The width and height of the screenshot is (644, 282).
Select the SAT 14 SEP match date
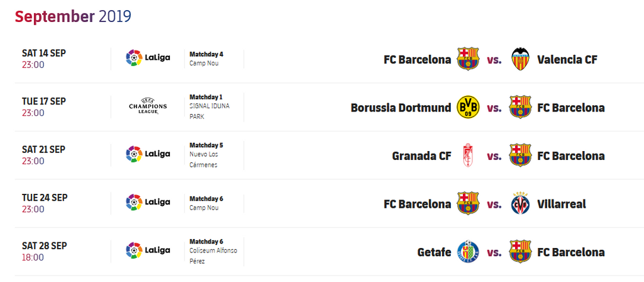click(x=44, y=53)
